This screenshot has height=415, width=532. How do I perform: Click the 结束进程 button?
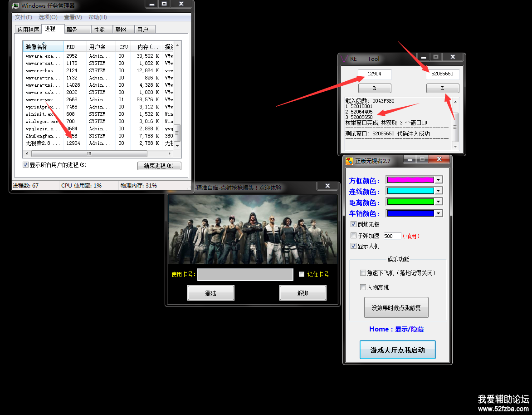[x=159, y=166]
